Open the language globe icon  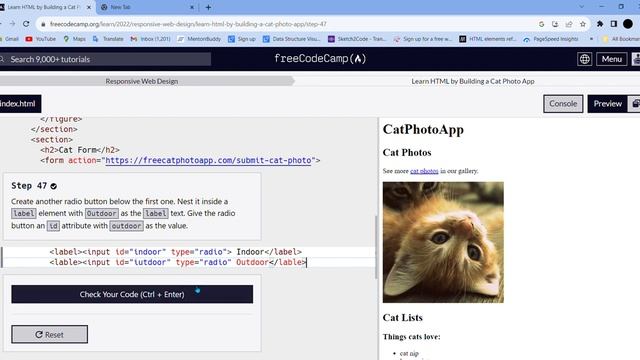coord(584,59)
